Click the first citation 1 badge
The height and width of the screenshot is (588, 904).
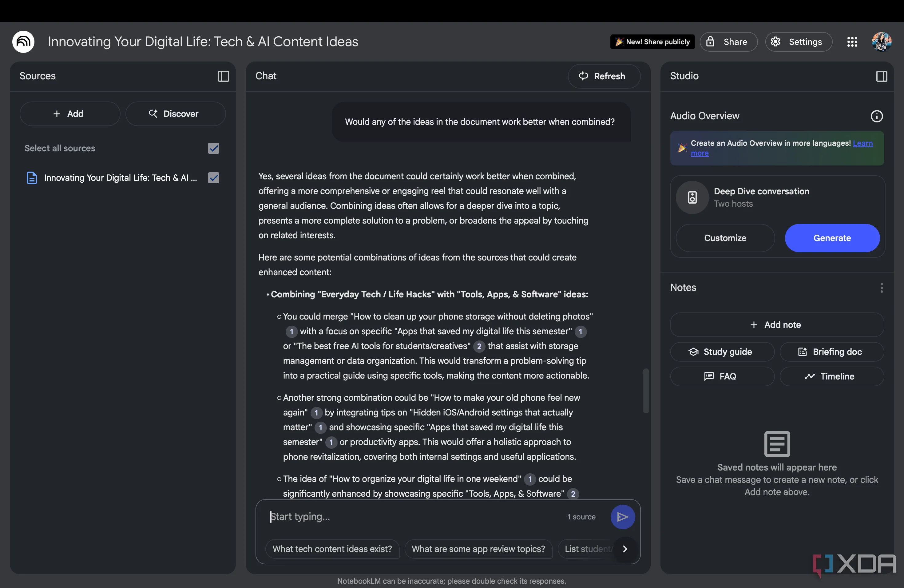tap(291, 332)
